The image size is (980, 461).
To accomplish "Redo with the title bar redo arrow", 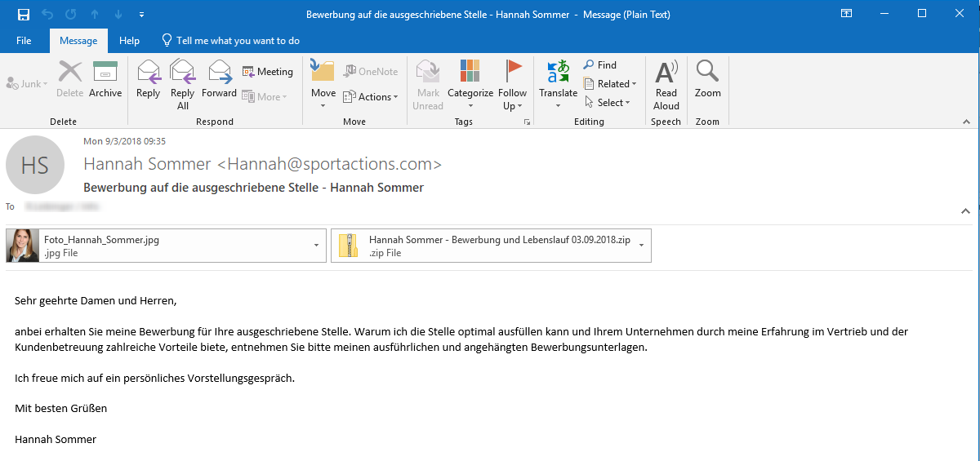I will [70, 14].
